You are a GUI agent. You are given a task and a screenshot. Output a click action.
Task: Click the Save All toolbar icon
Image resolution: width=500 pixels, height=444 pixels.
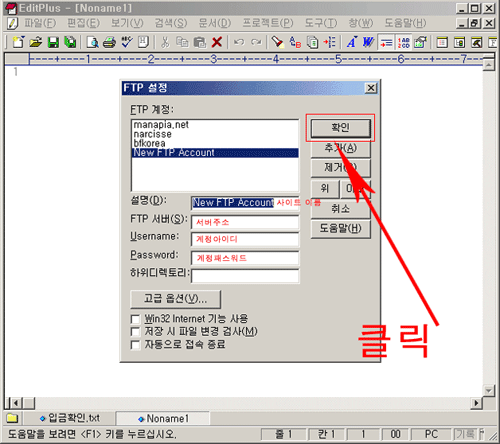70,42
